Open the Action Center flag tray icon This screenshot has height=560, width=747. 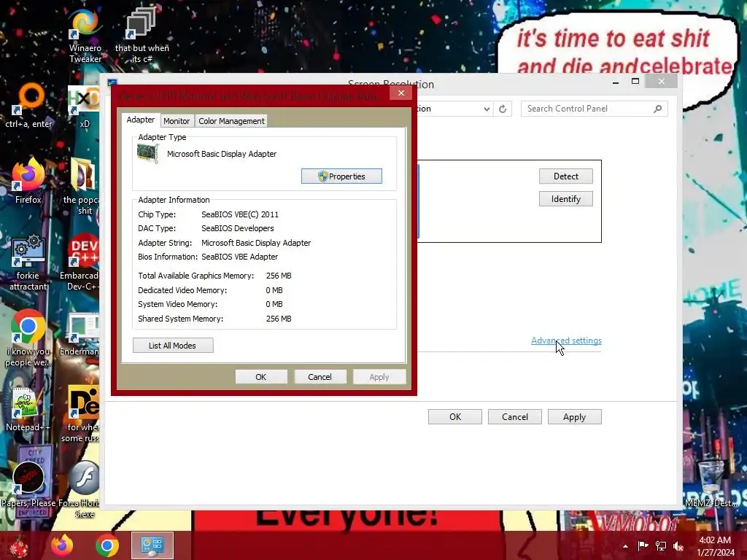pyautogui.click(x=643, y=546)
